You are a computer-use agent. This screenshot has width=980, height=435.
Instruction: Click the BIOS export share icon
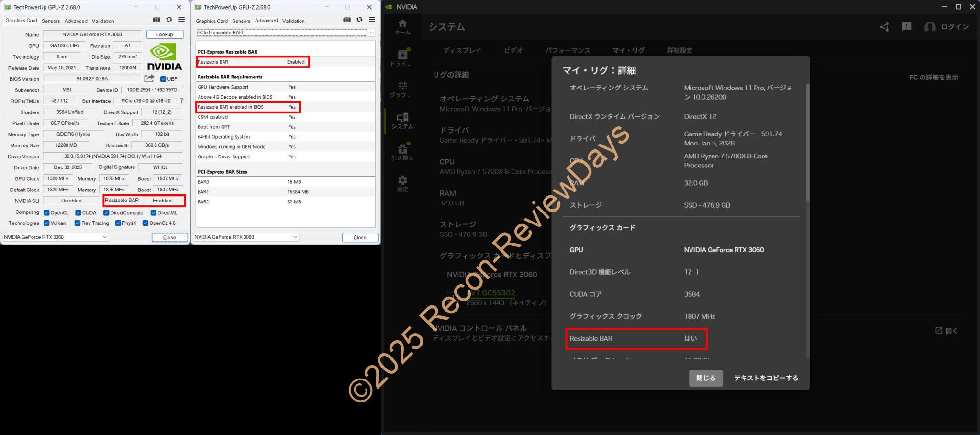pyautogui.click(x=149, y=78)
